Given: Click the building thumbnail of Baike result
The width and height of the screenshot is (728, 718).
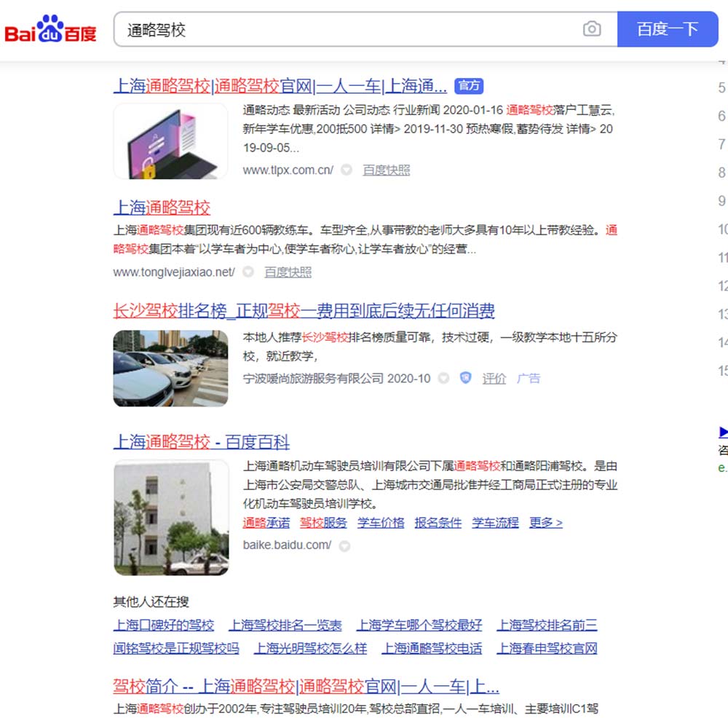Looking at the screenshot, I should pos(171,517).
